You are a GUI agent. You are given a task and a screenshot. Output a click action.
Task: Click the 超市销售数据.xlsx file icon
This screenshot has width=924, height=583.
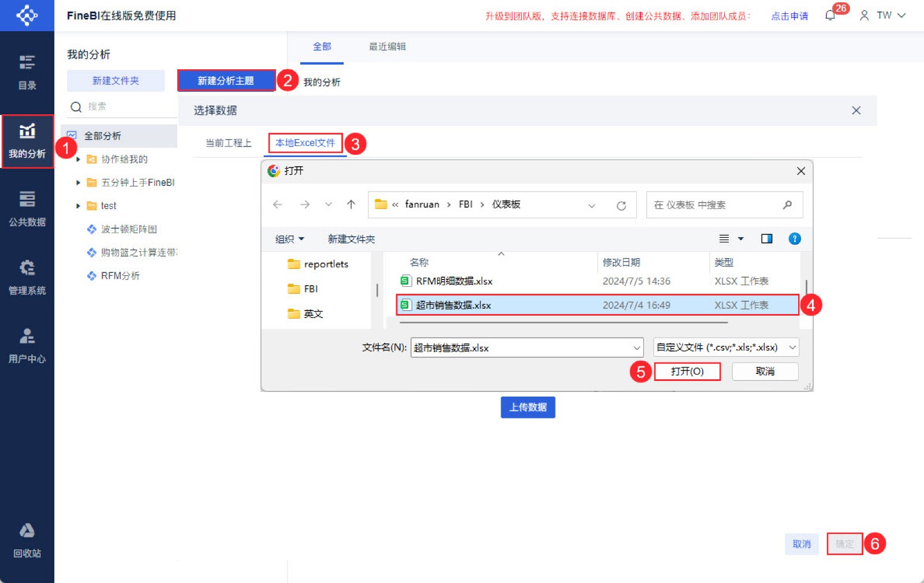point(405,305)
